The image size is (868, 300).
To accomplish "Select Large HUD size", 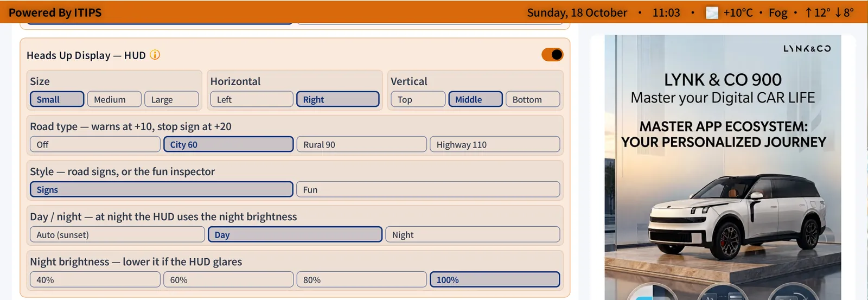I will (171, 99).
